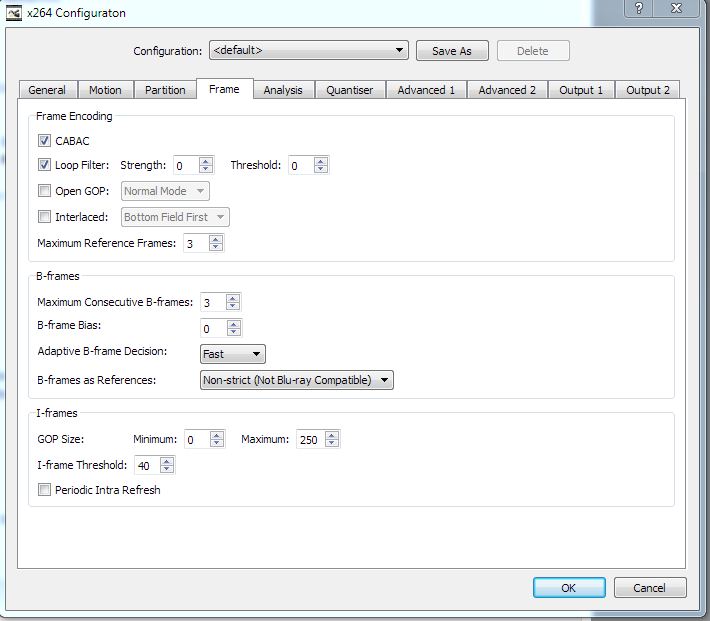Click Maximum Consecutive B-frames field
Image resolution: width=710 pixels, height=621 pixels.
[213, 302]
